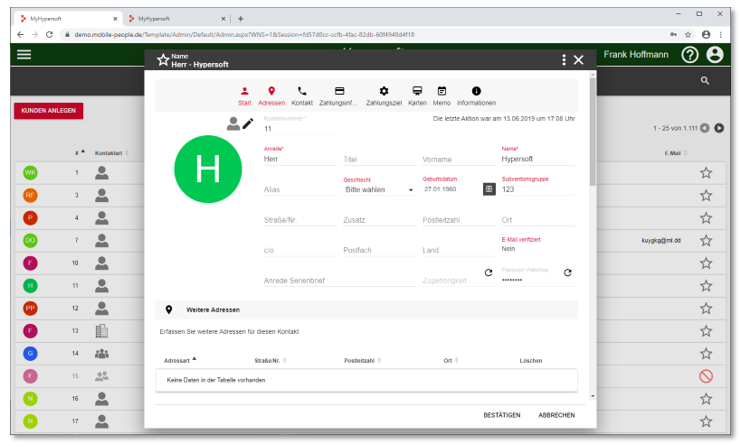
Task: Click the BESTÄTIGEN button
Action: pyautogui.click(x=501, y=414)
